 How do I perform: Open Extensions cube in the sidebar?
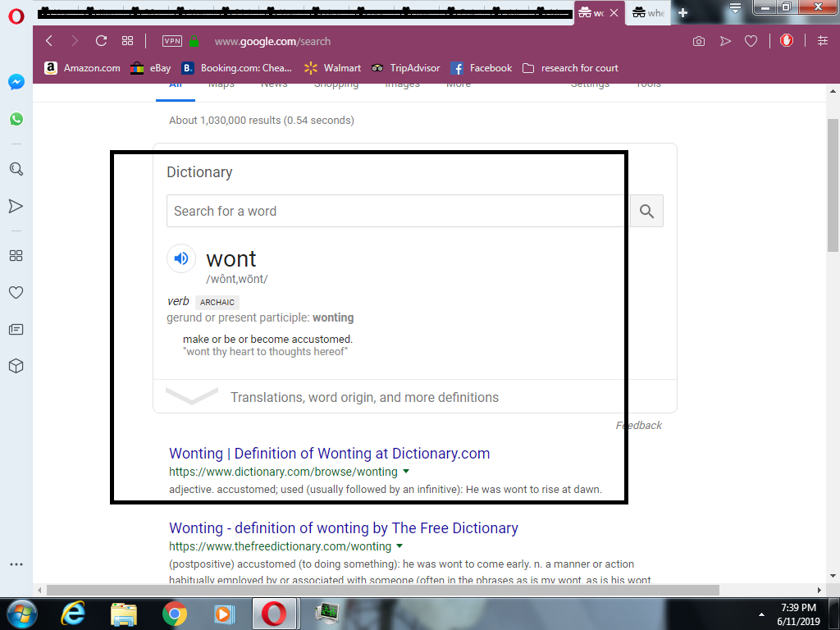[x=16, y=366]
